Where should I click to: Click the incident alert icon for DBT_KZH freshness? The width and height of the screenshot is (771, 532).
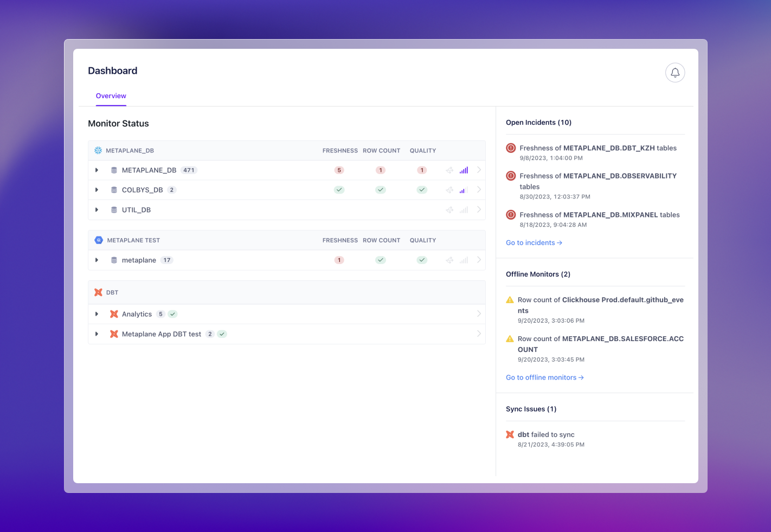(x=510, y=148)
